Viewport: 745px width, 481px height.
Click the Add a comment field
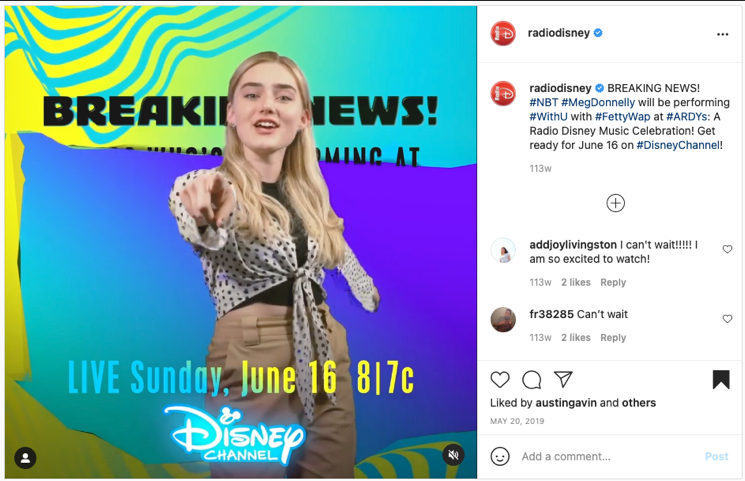point(608,457)
